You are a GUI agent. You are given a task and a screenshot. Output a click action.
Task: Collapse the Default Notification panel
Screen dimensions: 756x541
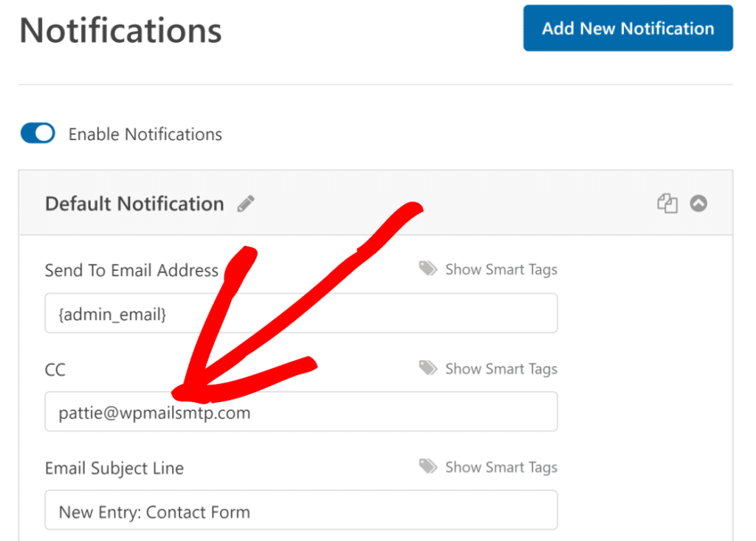tap(698, 204)
